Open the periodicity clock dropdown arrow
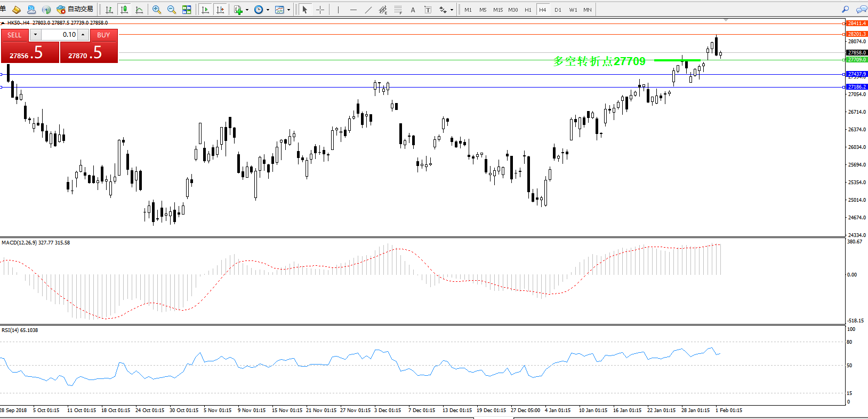 pyautogui.click(x=268, y=10)
